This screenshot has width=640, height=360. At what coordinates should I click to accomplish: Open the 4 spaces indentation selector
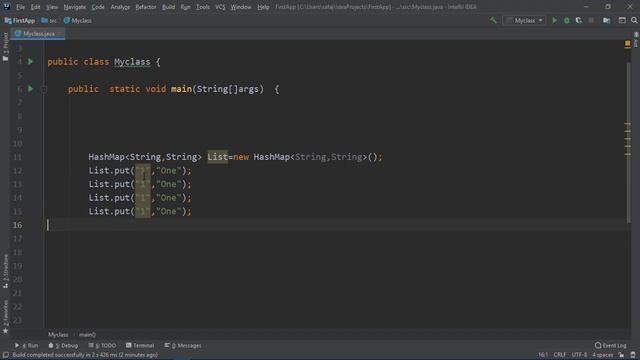[602, 355]
